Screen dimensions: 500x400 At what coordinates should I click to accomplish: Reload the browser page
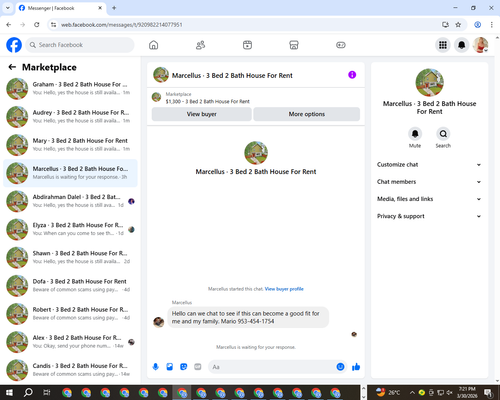click(x=37, y=25)
